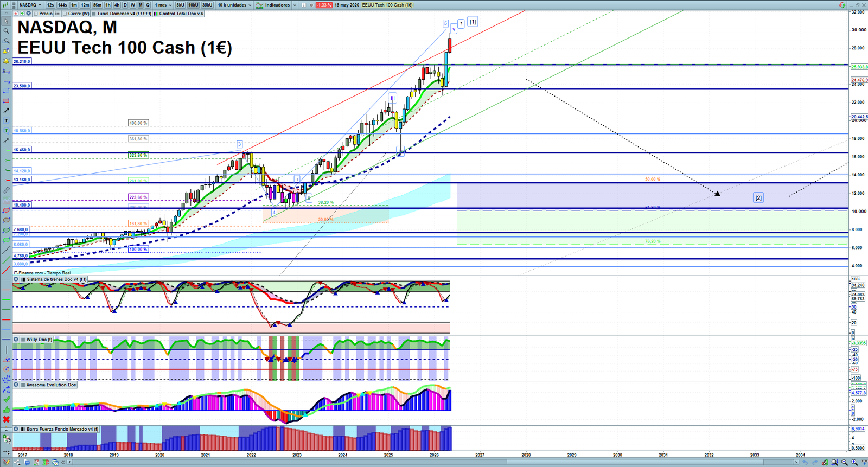Select the Q quarterly timeframe

pos(148,5)
